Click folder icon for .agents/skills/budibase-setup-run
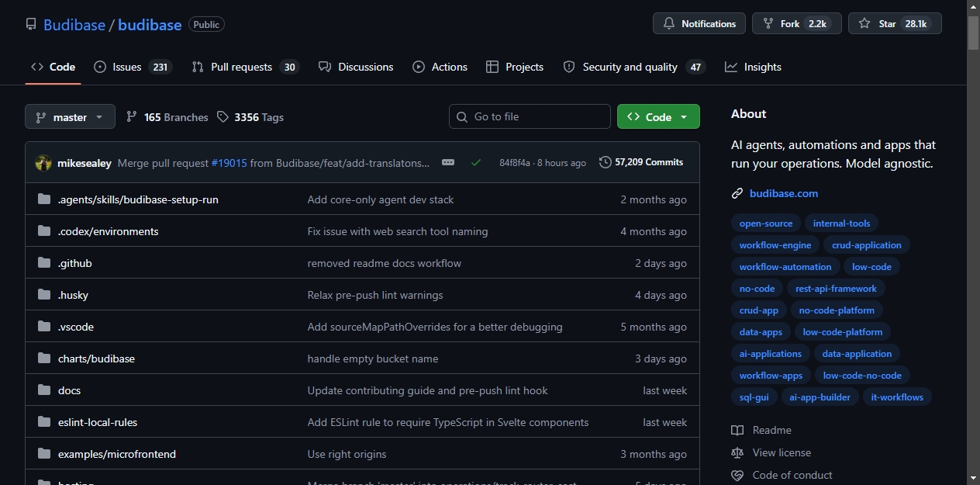The height and width of the screenshot is (485, 980). [x=44, y=199]
